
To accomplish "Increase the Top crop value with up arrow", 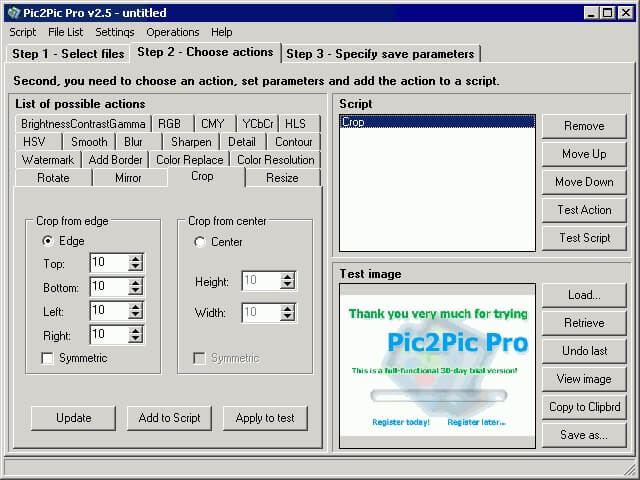I will point(136,258).
